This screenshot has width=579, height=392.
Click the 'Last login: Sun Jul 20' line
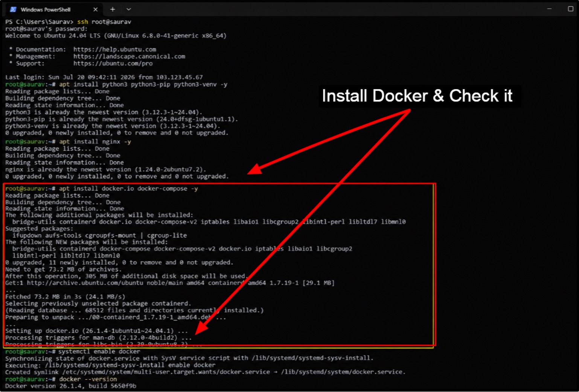(104, 77)
